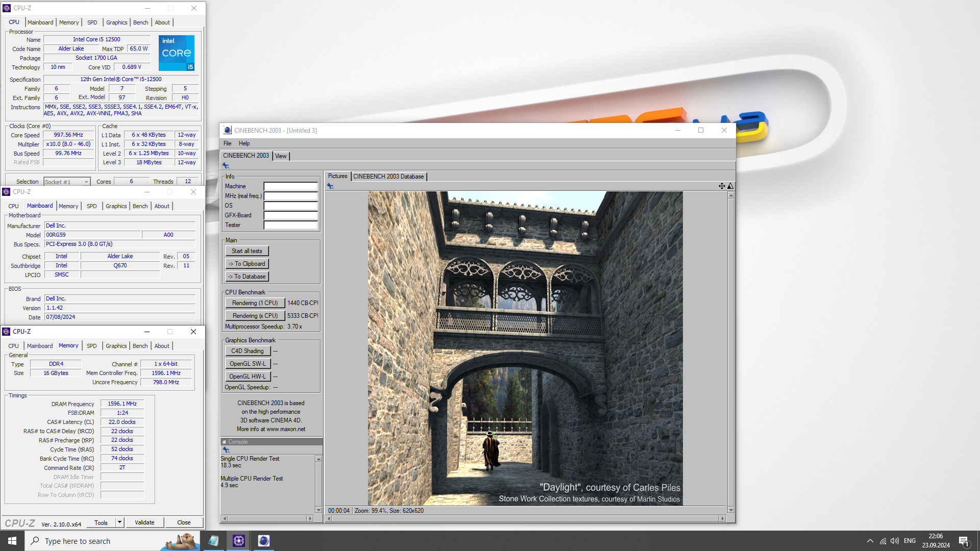Viewport: 980px width, 551px height.
Task: Click the To Database button
Action: pyautogui.click(x=247, y=277)
